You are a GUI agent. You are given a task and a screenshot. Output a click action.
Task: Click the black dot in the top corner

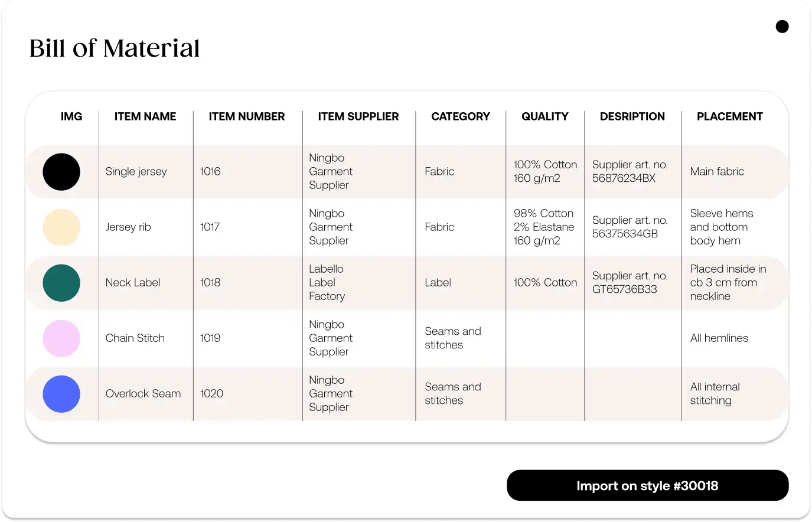click(782, 26)
